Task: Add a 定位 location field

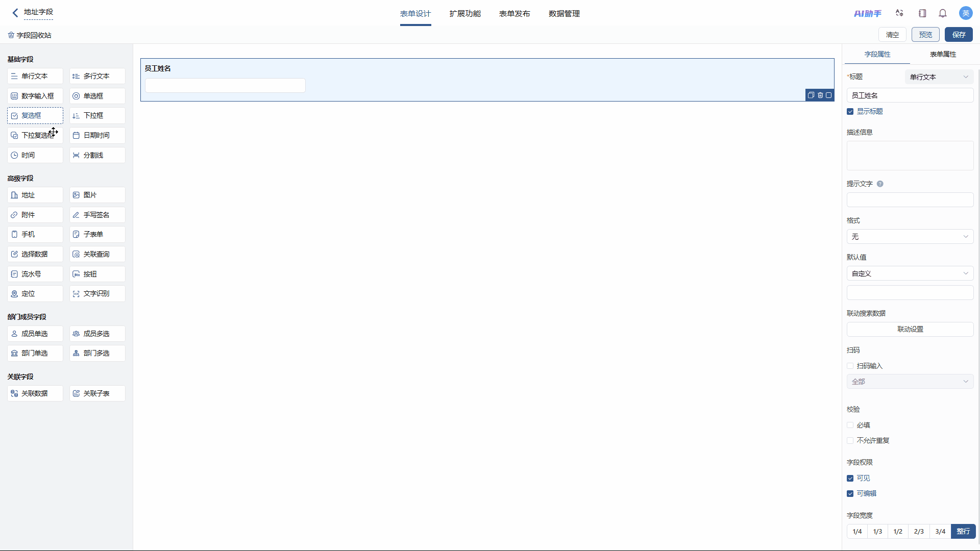Action: tap(35, 294)
